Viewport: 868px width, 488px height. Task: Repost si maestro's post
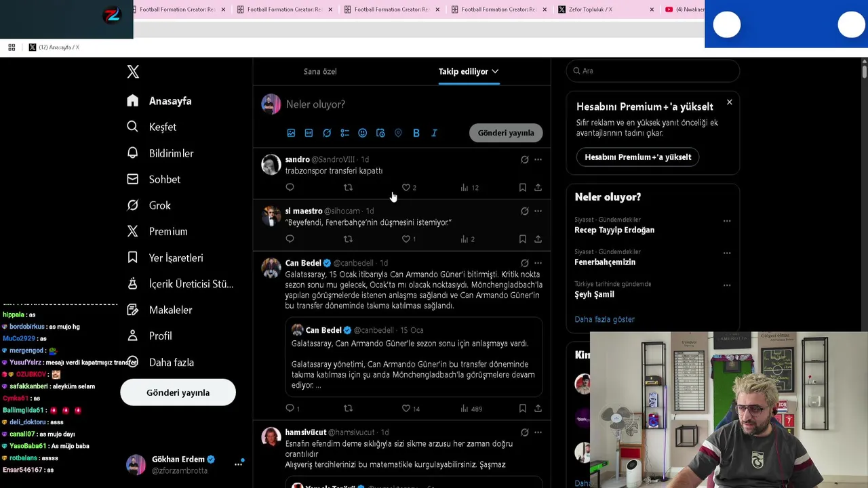point(348,239)
